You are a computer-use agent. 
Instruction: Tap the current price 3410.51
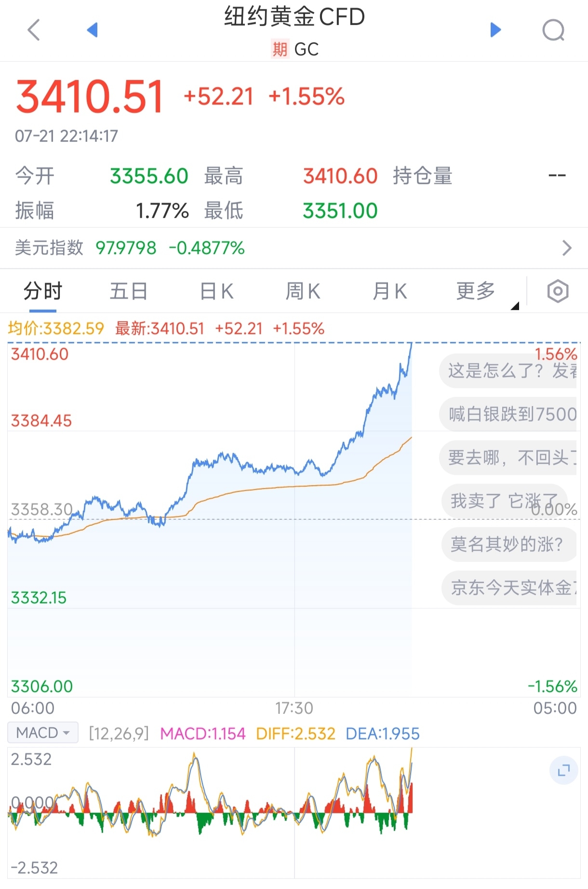90,97
